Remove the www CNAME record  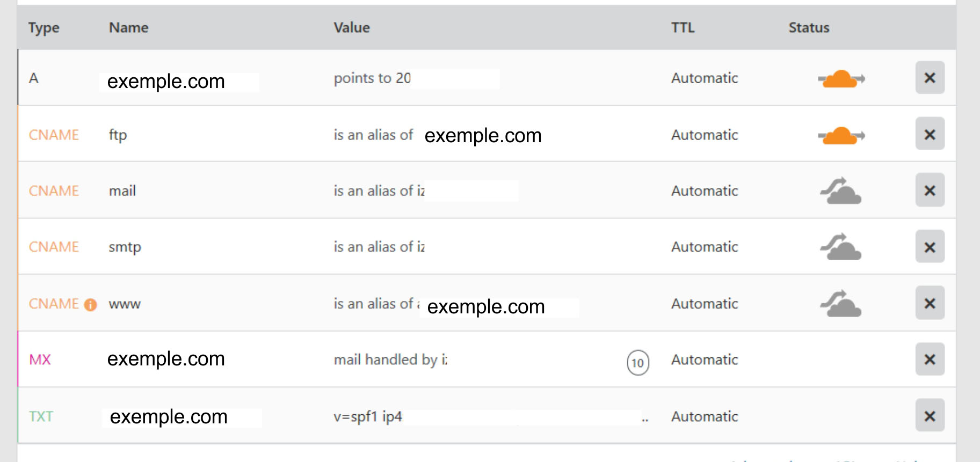tap(930, 303)
